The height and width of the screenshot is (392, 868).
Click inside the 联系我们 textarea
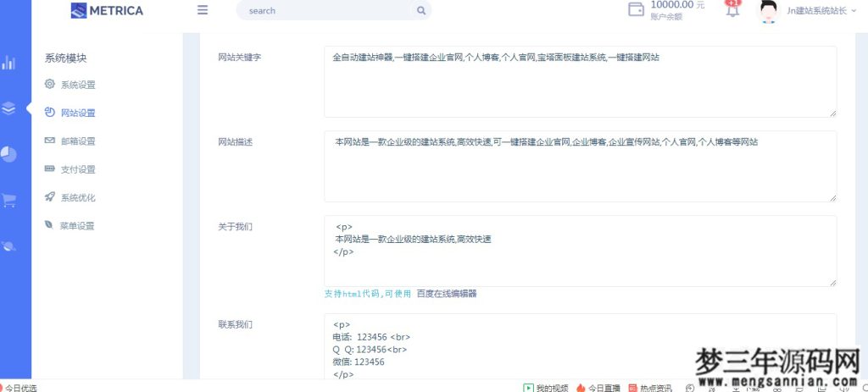[580, 346]
